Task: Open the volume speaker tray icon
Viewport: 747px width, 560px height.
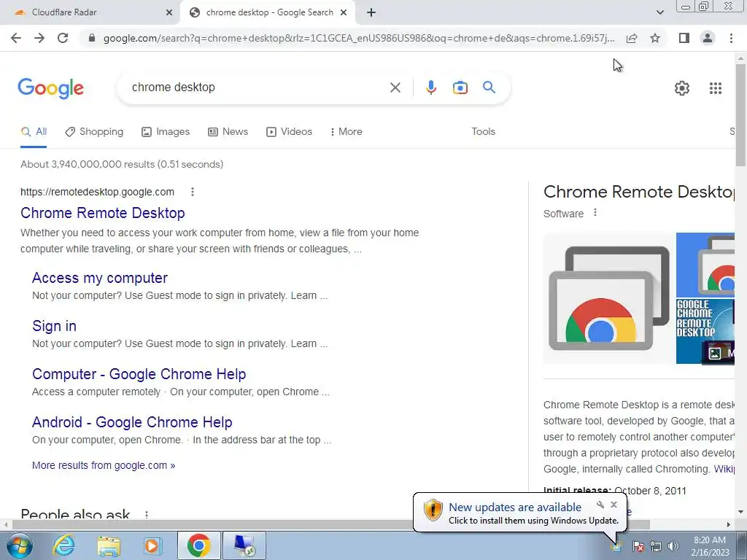Action: coord(673,546)
